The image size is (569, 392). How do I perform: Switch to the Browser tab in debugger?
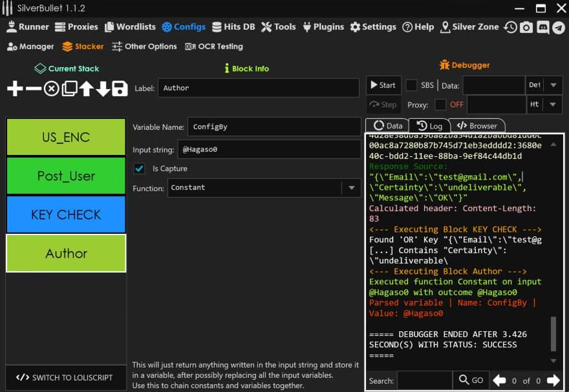477,126
